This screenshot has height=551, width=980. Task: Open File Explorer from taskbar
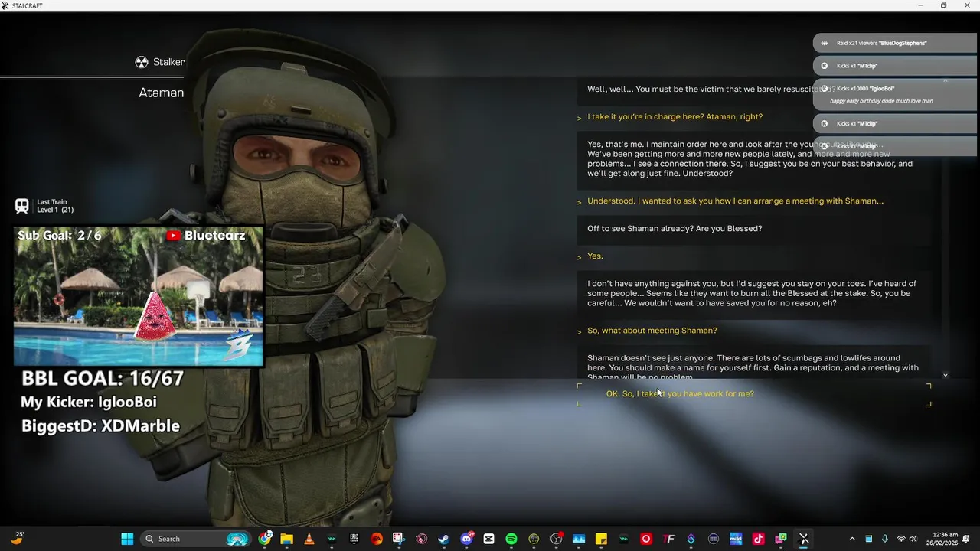click(286, 539)
